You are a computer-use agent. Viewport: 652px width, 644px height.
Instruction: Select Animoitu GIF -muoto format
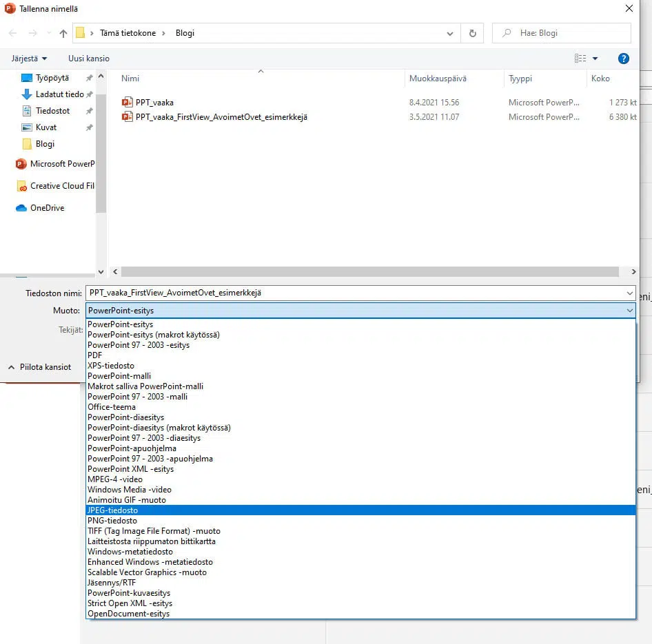coord(360,500)
